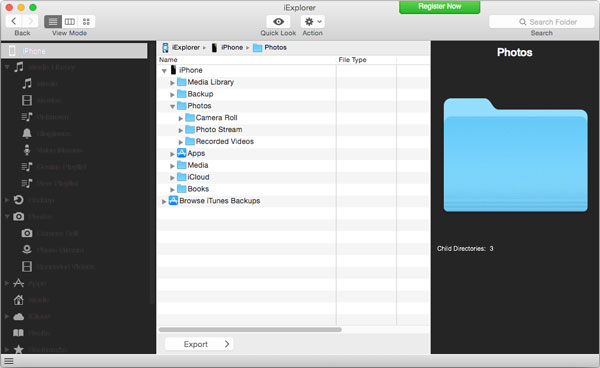Viewport: 600px width, 368px height.
Task: Open the Ringtones bell icon in the sidebar
Action: pos(27,134)
